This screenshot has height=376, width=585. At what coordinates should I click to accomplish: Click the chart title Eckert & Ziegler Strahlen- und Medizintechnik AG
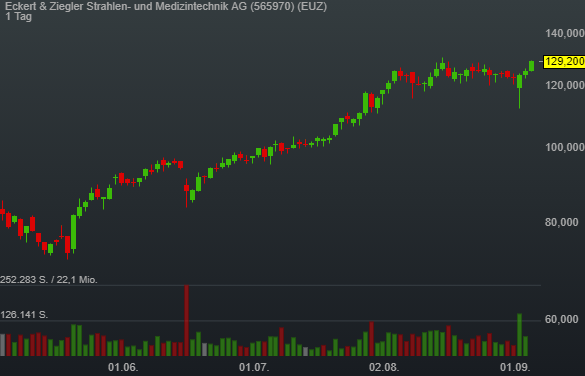point(166,6)
